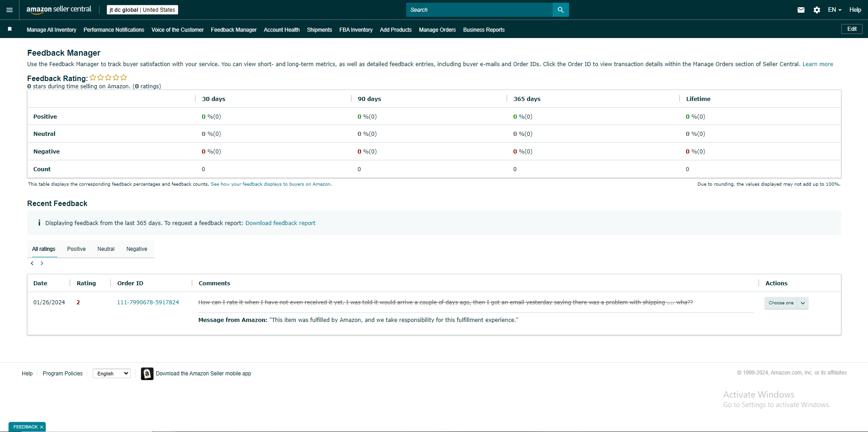Screen dimensions: 868x432
Task: Select the Negative tab
Action: pos(137,249)
